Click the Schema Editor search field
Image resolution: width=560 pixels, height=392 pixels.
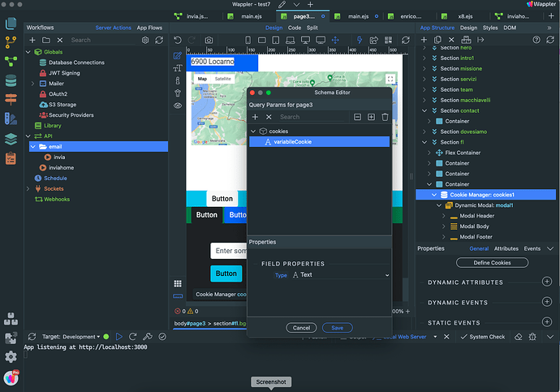click(x=312, y=117)
